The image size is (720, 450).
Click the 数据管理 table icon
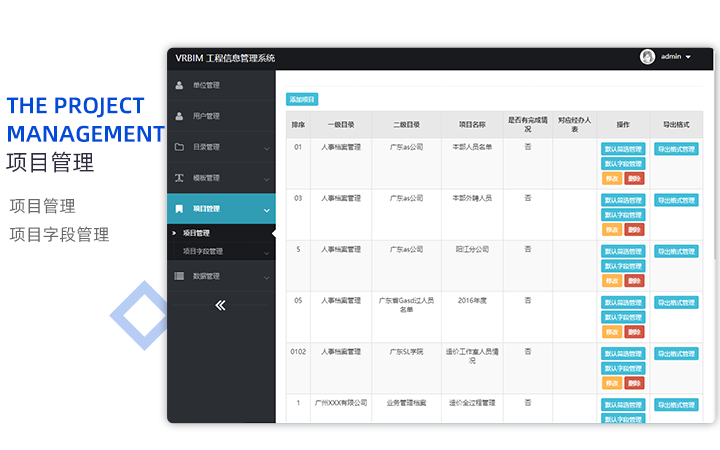(179, 276)
